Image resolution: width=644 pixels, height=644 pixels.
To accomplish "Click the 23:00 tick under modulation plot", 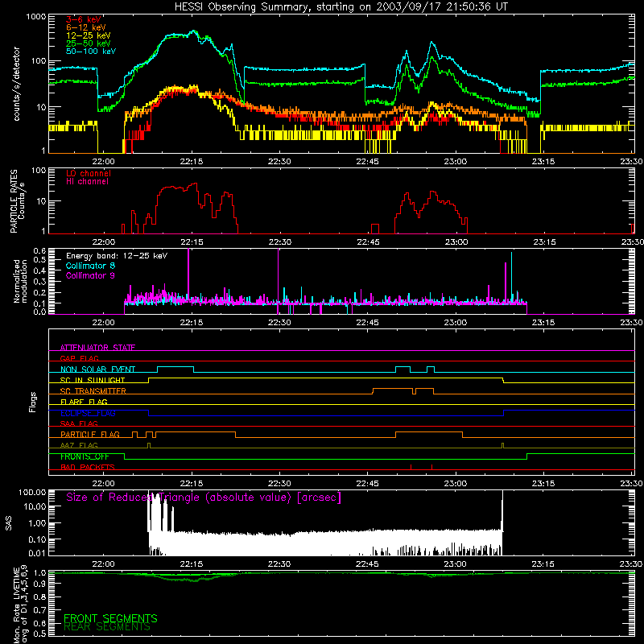I will pyautogui.click(x=456, y=323).
